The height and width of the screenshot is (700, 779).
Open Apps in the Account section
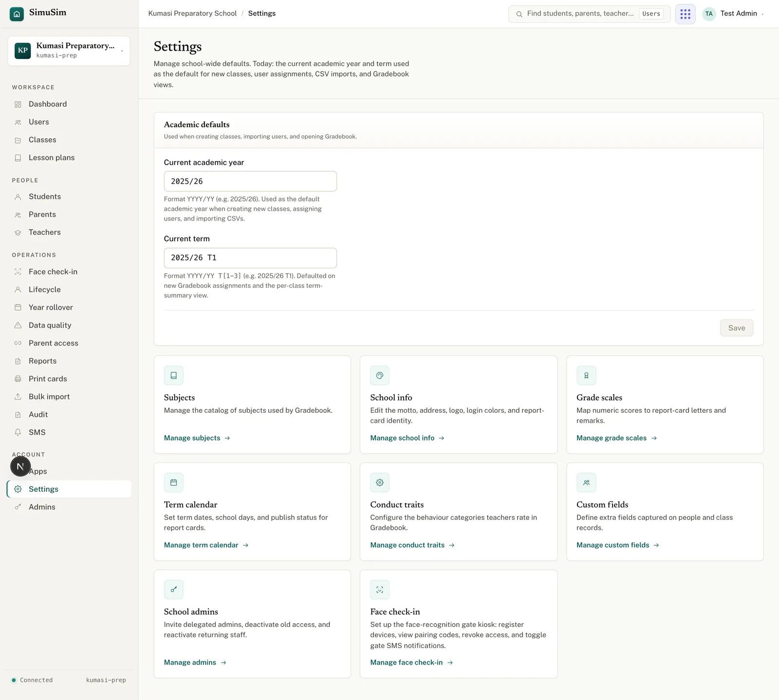coord(69,471)
